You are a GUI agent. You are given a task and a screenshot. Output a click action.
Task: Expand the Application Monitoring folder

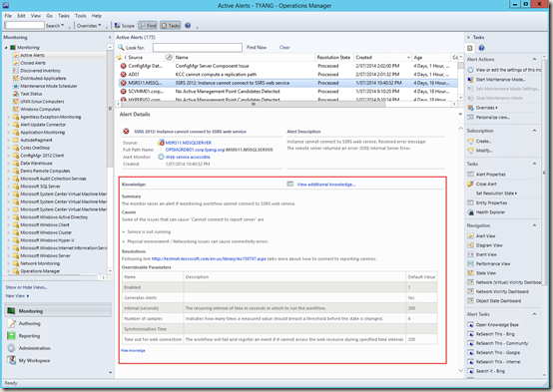[x=9, y=133]
